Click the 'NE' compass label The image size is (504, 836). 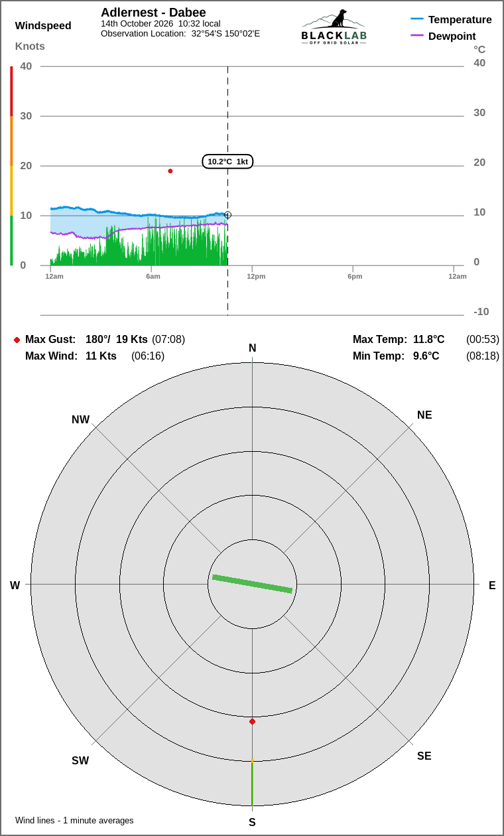coord(424,415)
